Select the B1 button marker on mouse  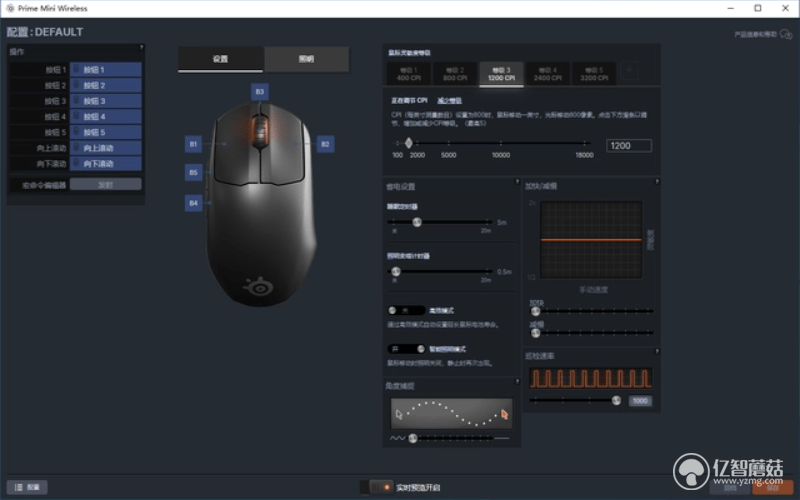[193, 144]
